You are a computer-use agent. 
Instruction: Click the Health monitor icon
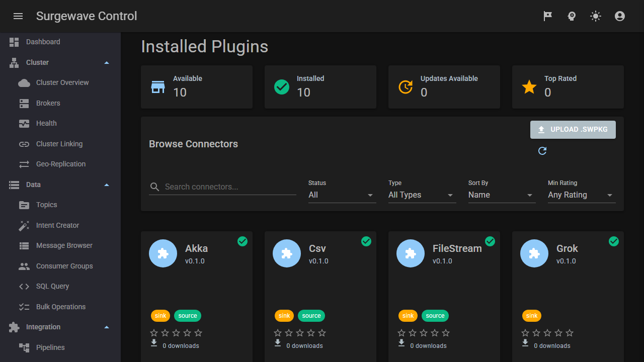tap(24, 124)
